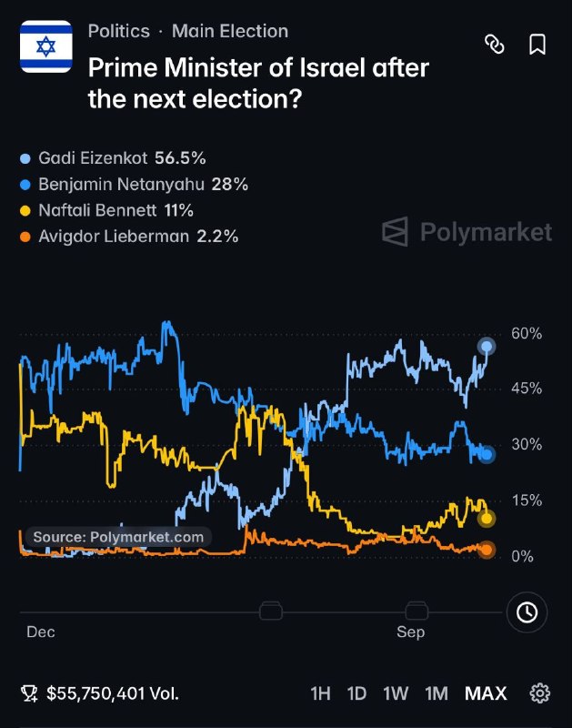
Task: Click the right timeline handle near Sep
Action: [416, 611]
